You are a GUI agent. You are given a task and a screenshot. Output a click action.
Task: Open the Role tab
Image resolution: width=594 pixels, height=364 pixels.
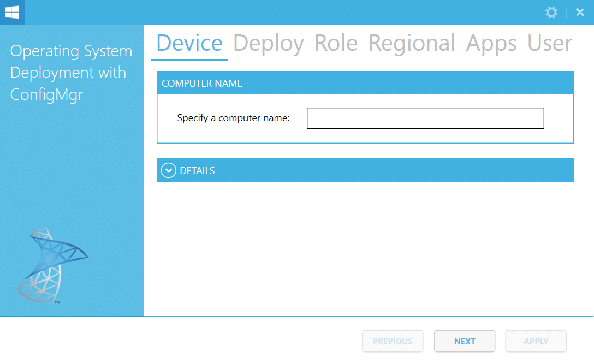(x=336, y=44)
